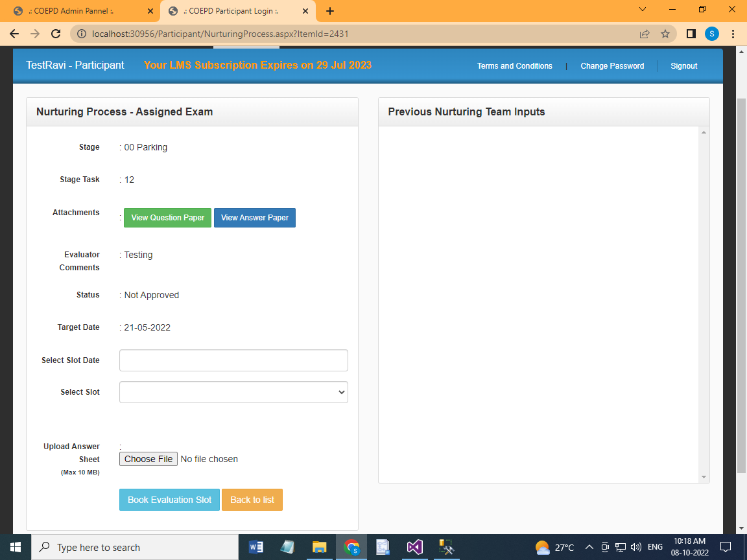Click the Signout link in the header
The height and width of the screenshot is (560, 747).
click(x=683, y=66)
